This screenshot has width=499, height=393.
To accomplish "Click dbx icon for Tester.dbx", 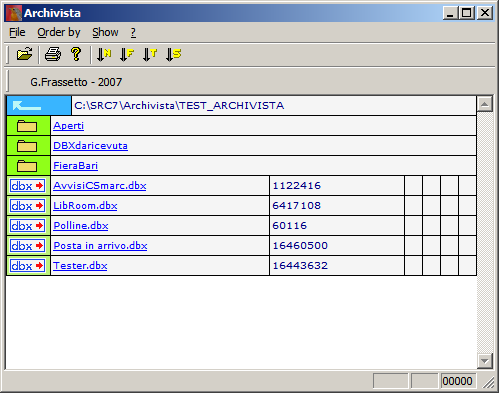I will 27,266.
